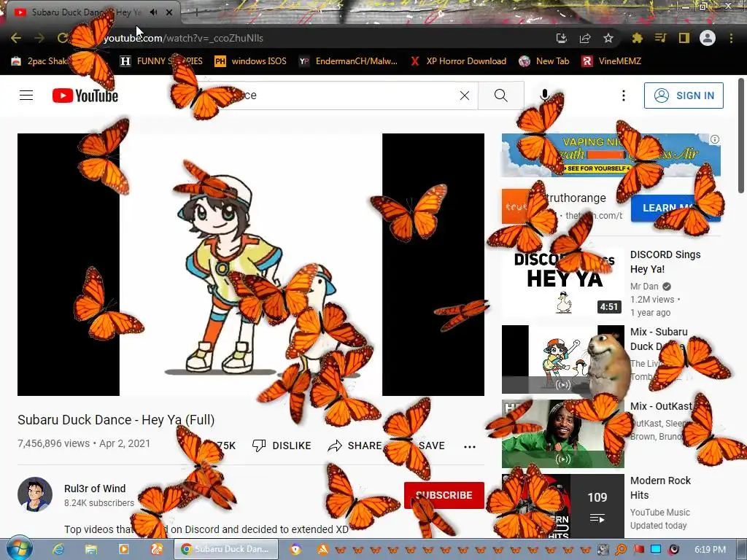
Task: Click the SHARE button under the video
Action: (355, 446)
